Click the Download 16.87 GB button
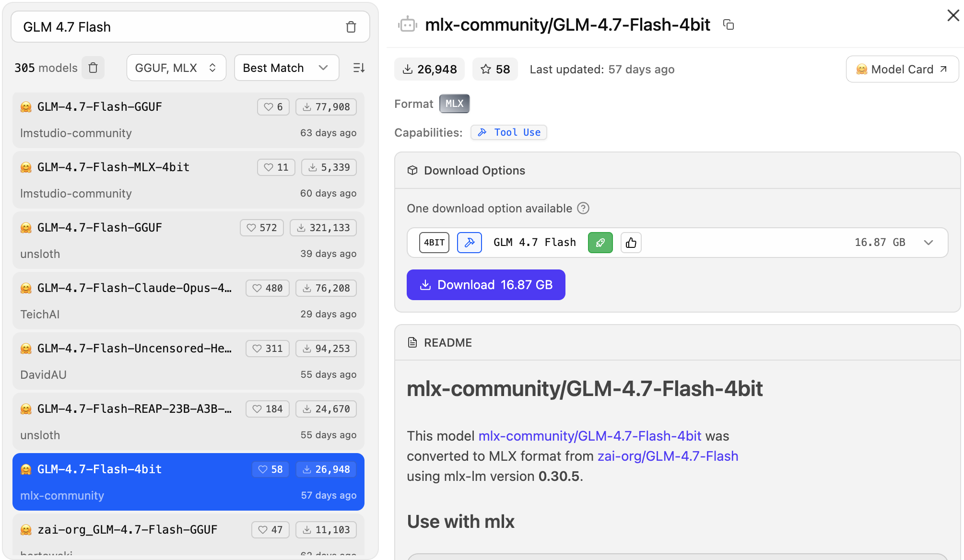The height and width of the screenshot is (560, 964). [x=486, y=285]
